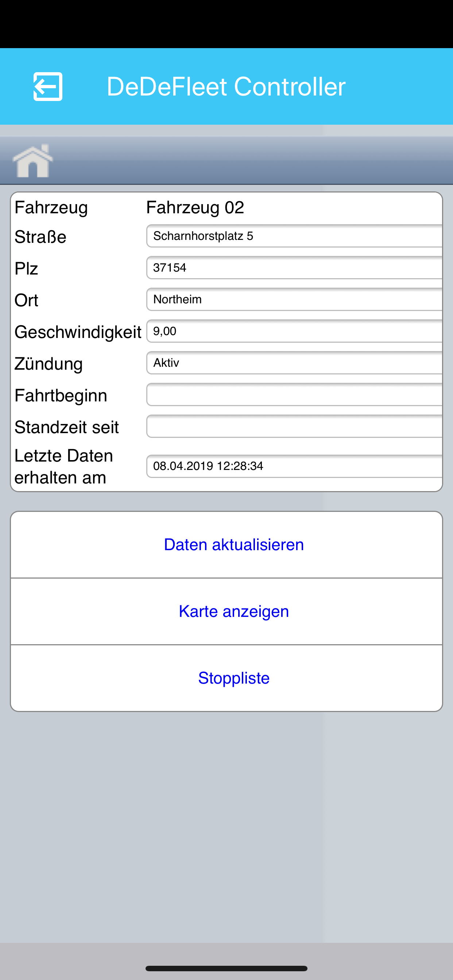
Task: Select the Letzte Daten erhalten timestamp field
Action: (294, 466)
